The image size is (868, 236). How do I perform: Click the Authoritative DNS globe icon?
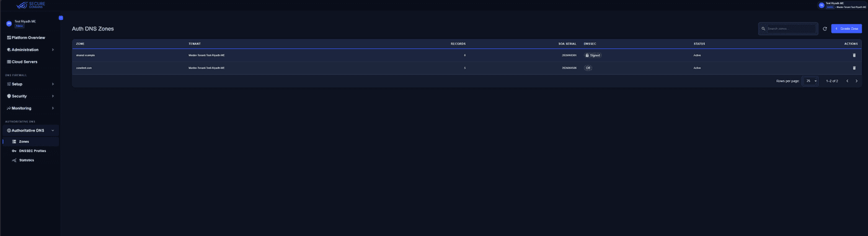(9, 130)
